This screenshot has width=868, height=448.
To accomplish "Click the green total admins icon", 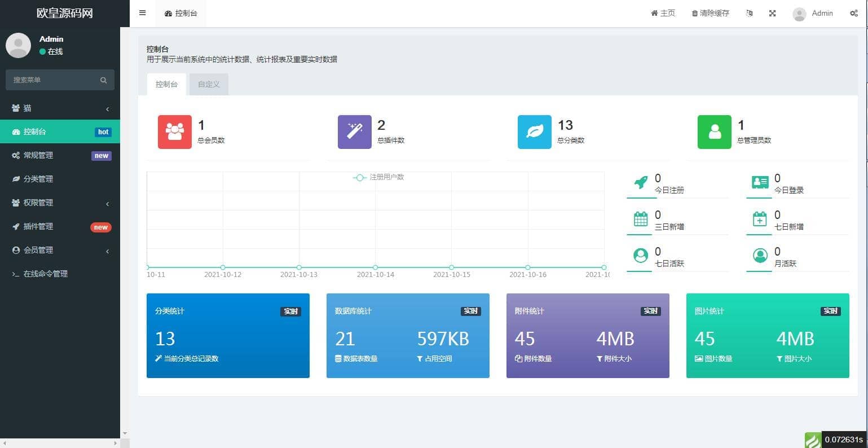I will pyautogui.click(x=714, y=132).
